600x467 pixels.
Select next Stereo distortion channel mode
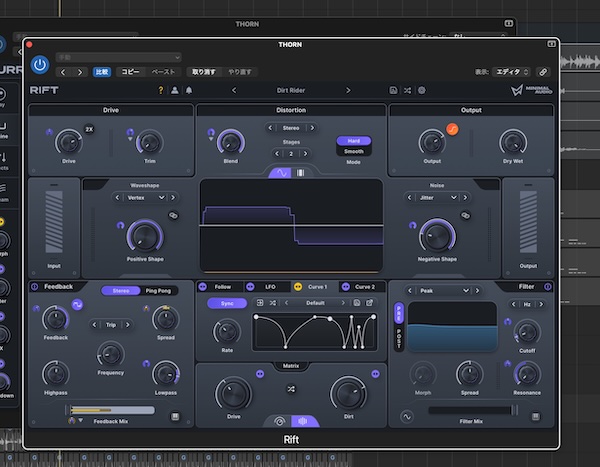tap(312, 128)
